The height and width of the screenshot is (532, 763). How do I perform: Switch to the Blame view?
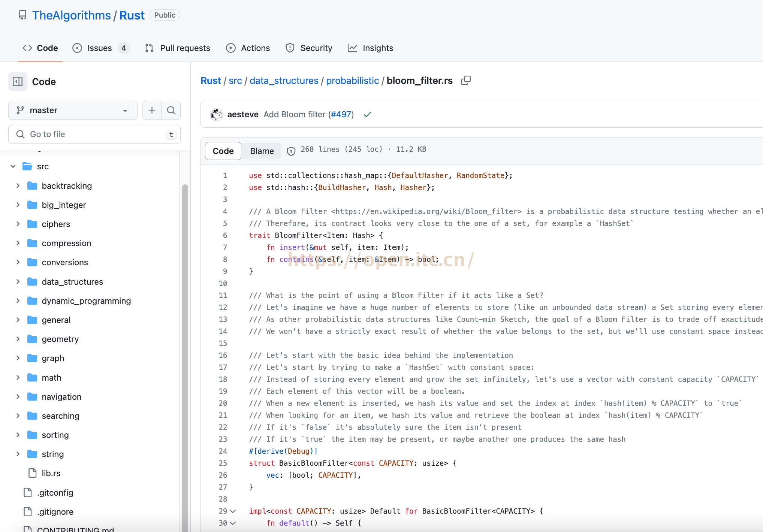[262, 151]
